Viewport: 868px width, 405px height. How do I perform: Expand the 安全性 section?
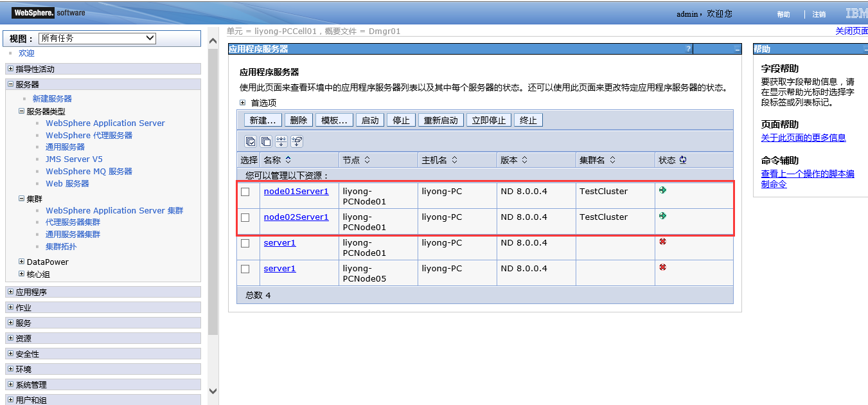coord(10,354)
